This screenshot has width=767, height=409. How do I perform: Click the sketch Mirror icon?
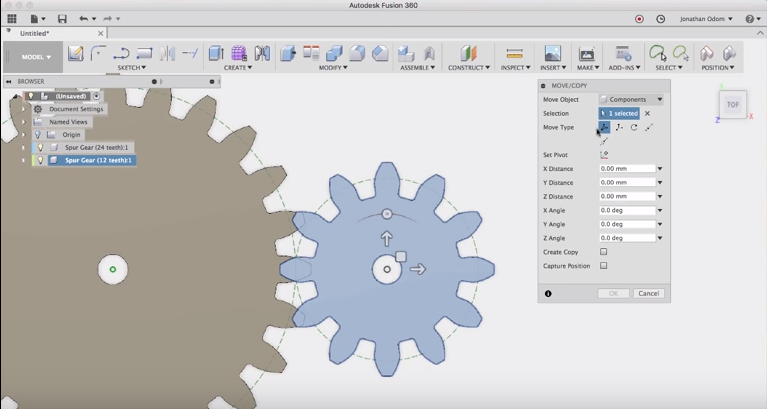coord(167,53)
